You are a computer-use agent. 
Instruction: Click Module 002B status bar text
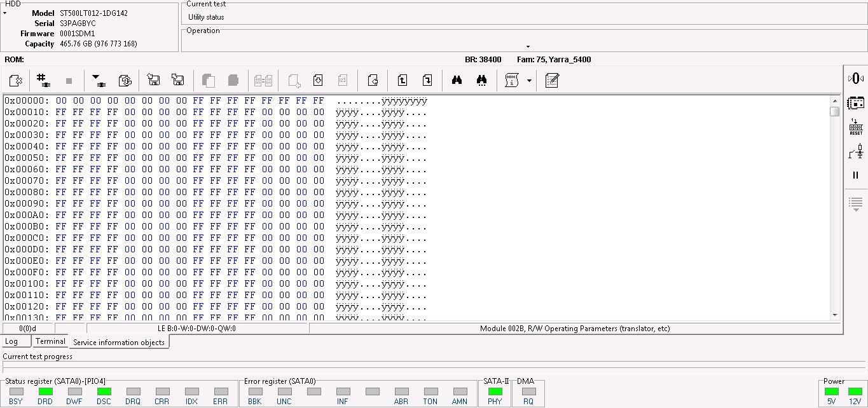[575, 329]
